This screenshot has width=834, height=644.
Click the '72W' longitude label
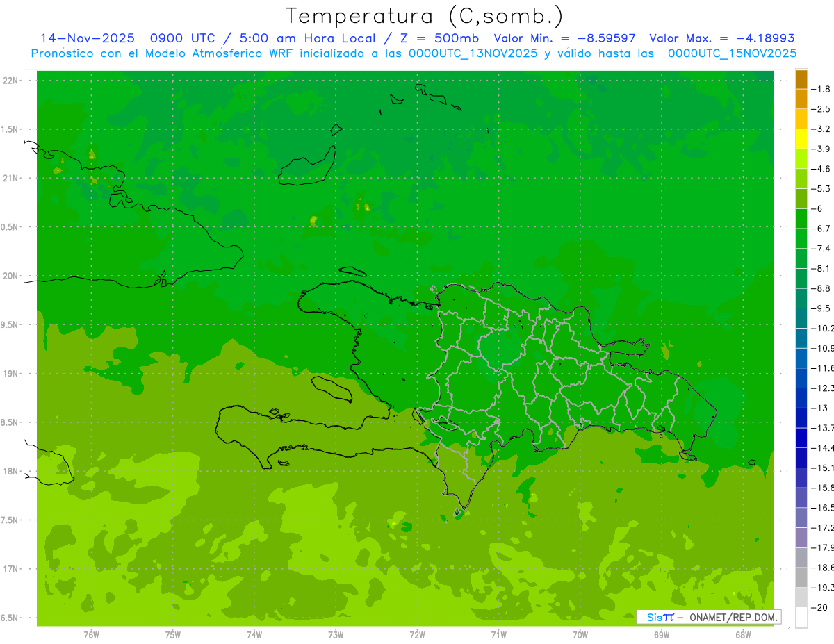click(418, 635)
